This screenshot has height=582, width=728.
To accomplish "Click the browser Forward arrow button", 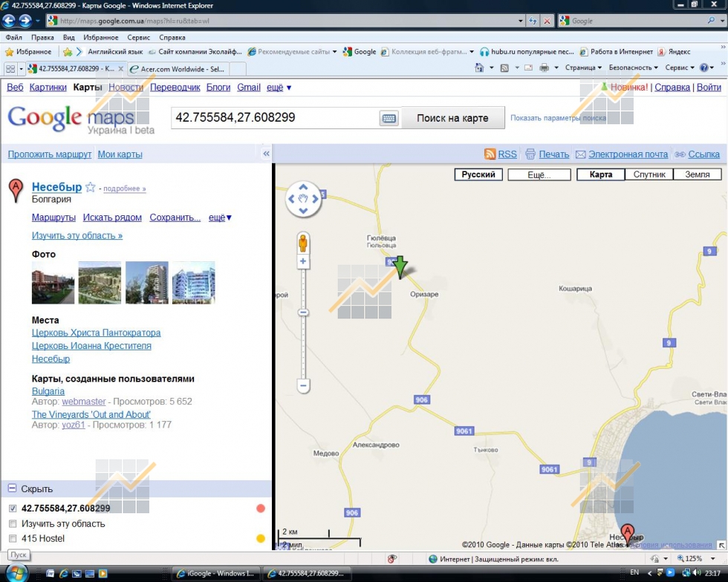I will pos(25,21).
